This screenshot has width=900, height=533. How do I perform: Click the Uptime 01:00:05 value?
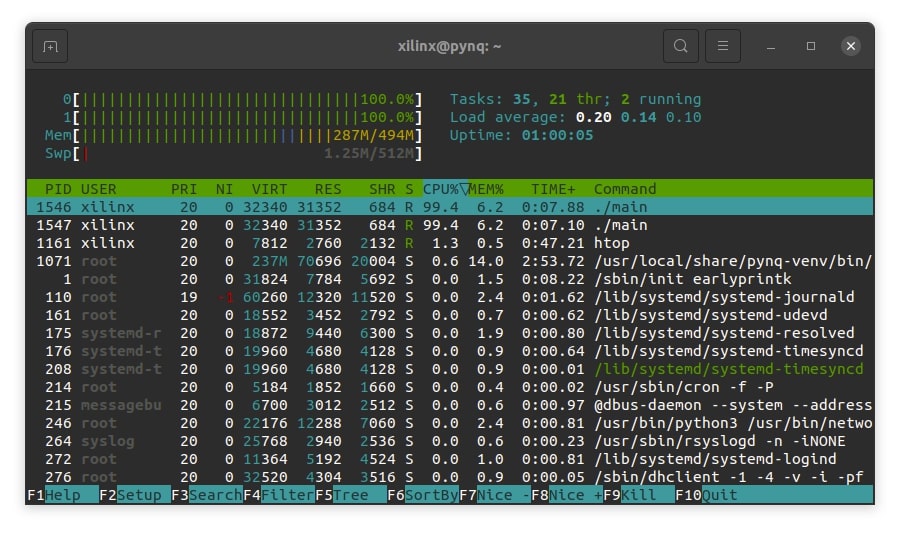pyautogui.click(x=557, y=135)
